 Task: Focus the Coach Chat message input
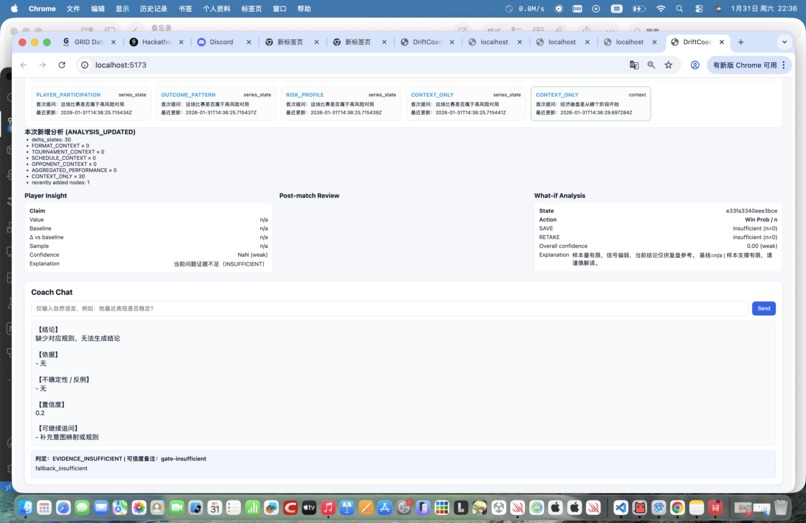click(x=390, y=308)
